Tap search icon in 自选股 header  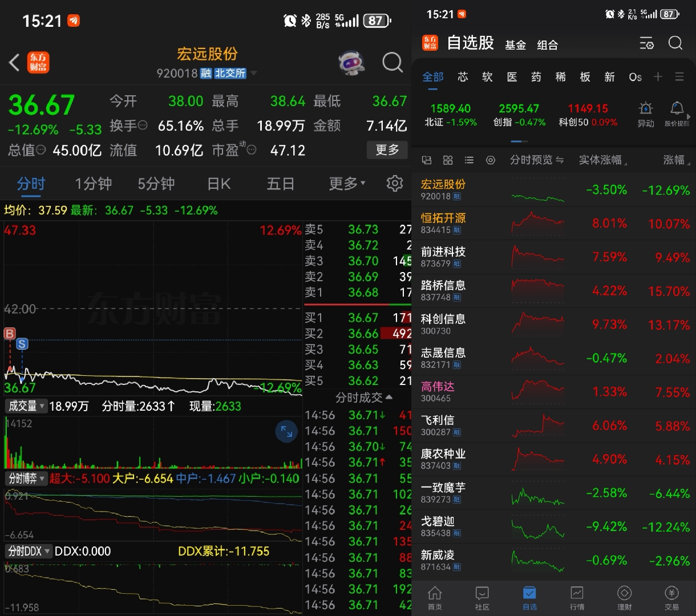(x=675, y=43)
